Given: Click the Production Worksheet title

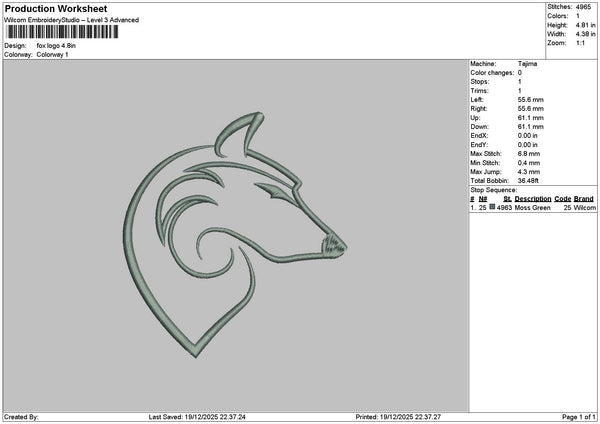Looking at the screenshot, I should pyautogui.click(x=56, y=9).
